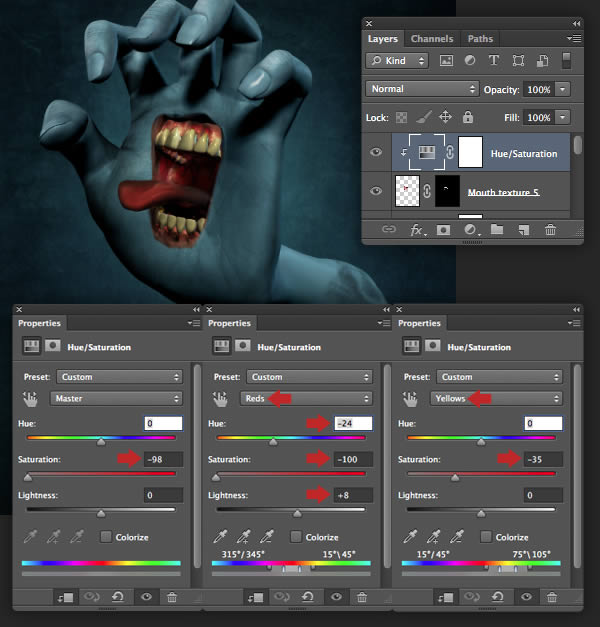Select Mouth texture 5 layer thumbnail

[407, 191]
